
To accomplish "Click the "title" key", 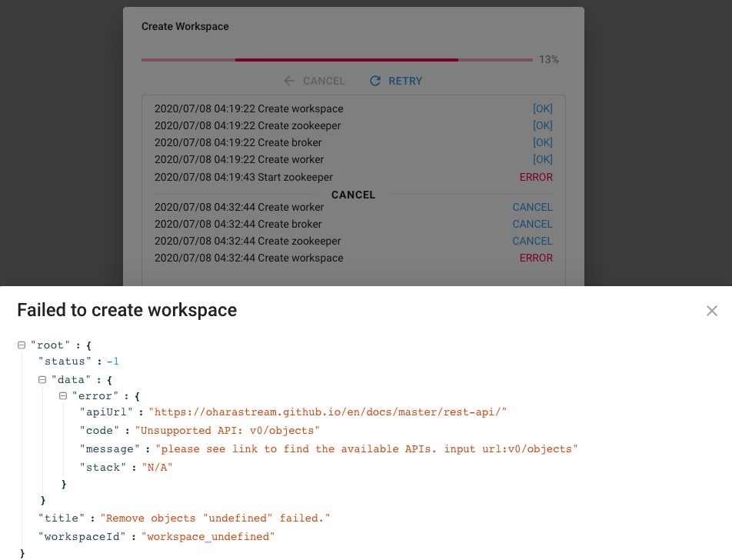I will pyautogui.click(x=62, y=518).
